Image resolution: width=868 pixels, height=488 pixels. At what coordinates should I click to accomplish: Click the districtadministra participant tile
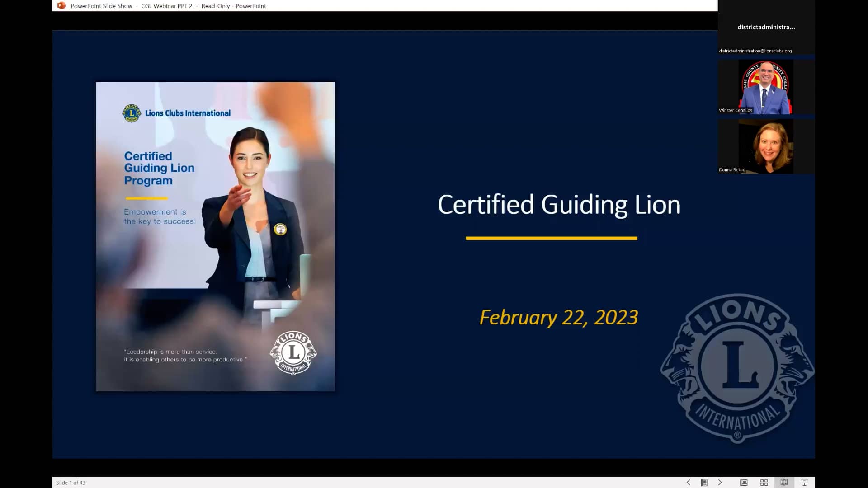point(765,27)
